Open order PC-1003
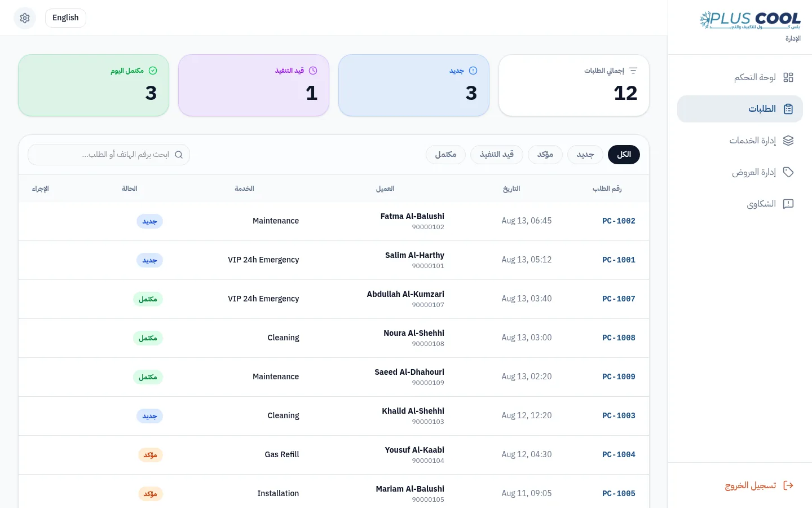 tap(619, 416)
